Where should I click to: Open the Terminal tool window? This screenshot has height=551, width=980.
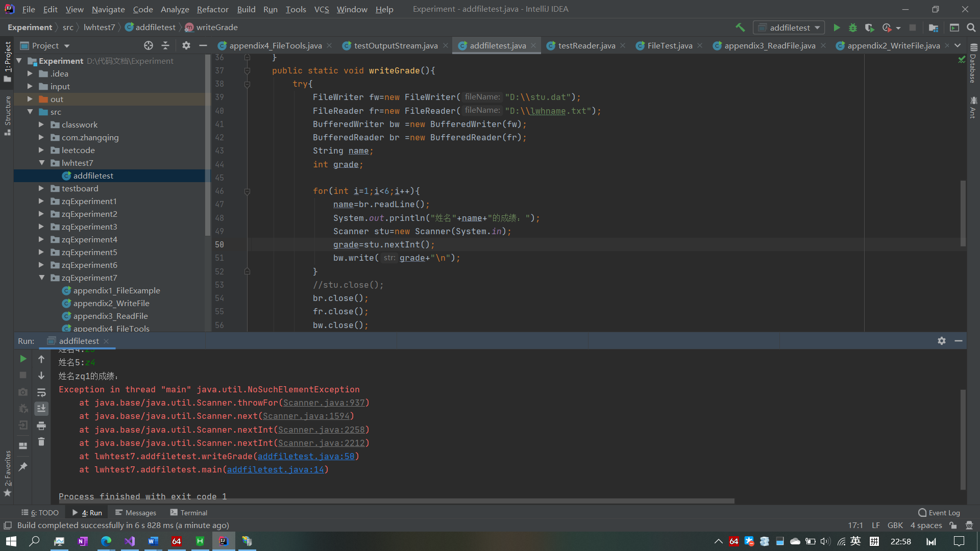pos(188,513)
